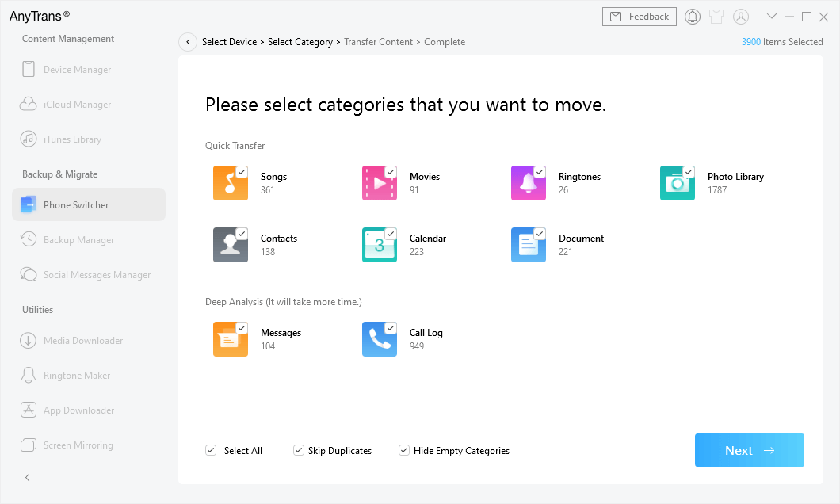The image size is (840, 504).
Task: Disable Hide Empty Categories option
Action: click(x=404, y=450)
